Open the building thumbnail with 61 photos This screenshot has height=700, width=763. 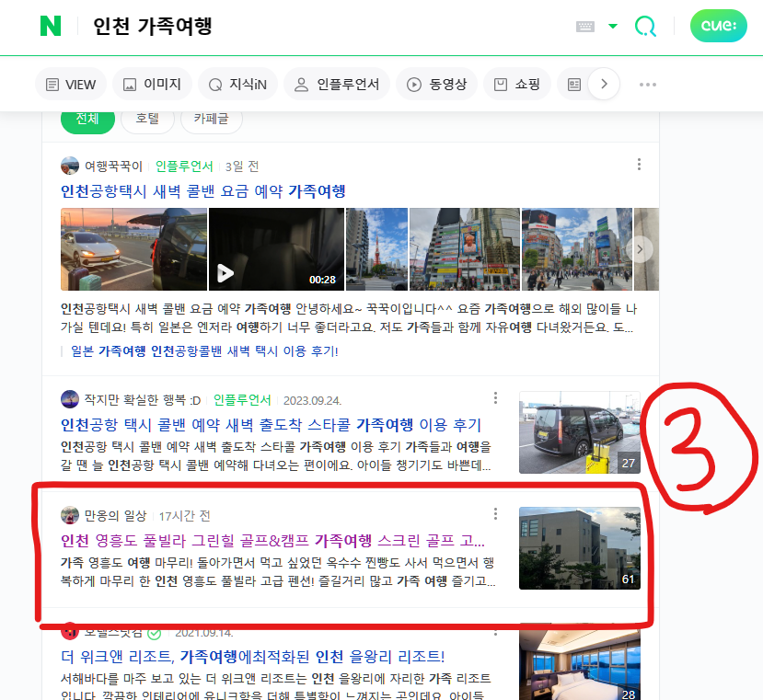point(580,548)
